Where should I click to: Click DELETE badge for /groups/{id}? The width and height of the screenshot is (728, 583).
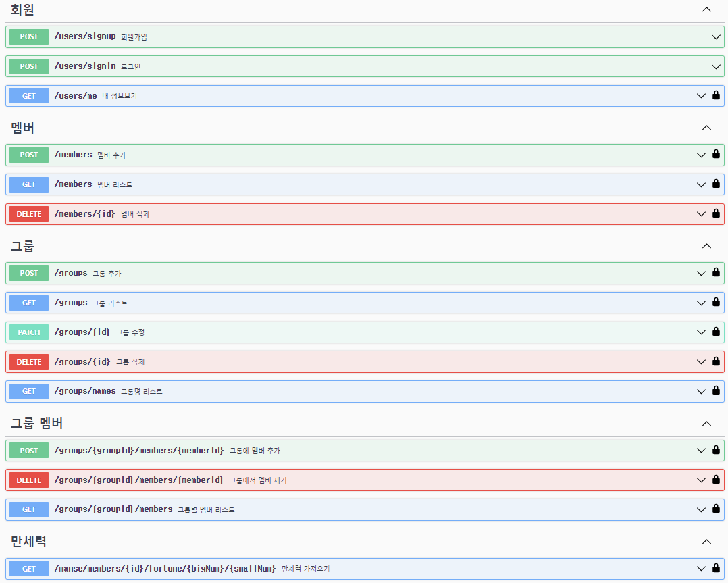click(29, 362)
